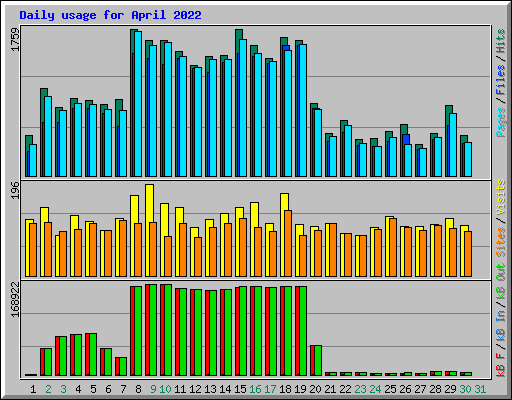Click the green kB bar for day 14
This screenshot has width=512, height=400.
(228, 333)
